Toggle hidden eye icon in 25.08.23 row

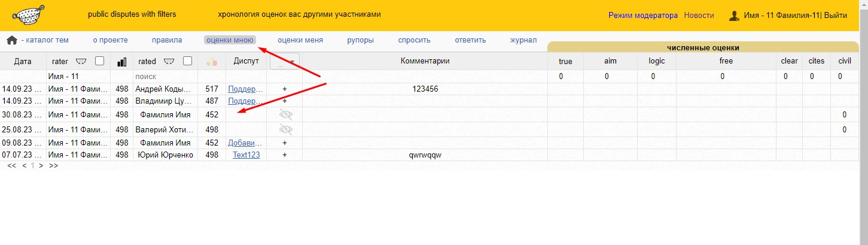click(x=285, y=129)
